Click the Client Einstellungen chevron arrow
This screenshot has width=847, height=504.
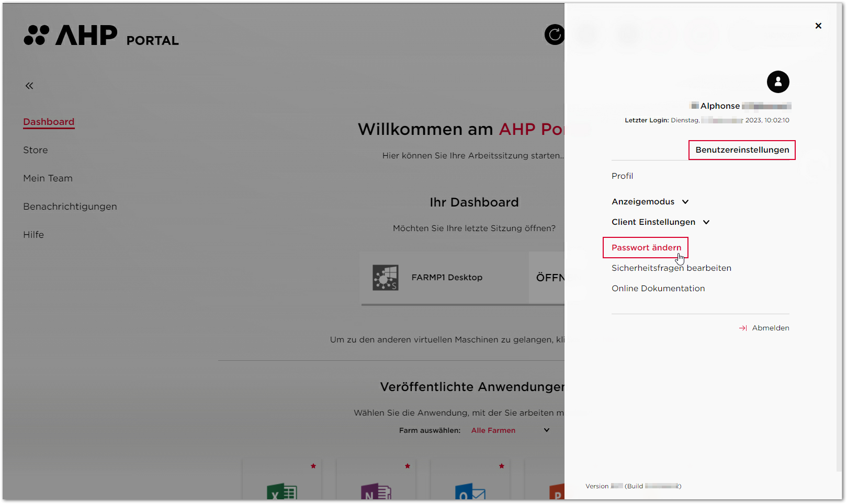706,222
